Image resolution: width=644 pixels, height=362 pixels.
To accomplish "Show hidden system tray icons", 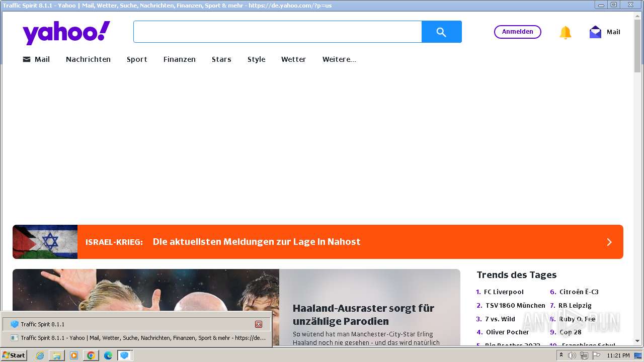I will pyautogui.click(x=561, y=355).
